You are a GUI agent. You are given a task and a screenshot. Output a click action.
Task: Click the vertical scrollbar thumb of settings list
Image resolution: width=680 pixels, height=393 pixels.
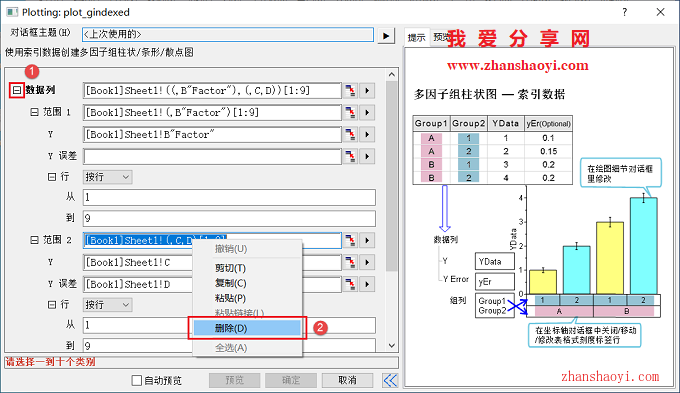pyautogui.click(x=392, y=176)
